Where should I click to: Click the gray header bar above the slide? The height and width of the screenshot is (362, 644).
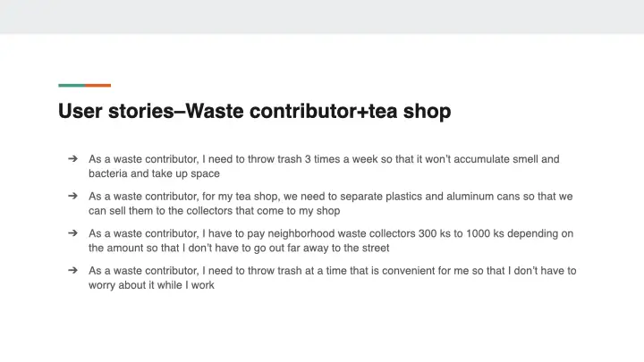pyautogui.click(x=322, y=16)
